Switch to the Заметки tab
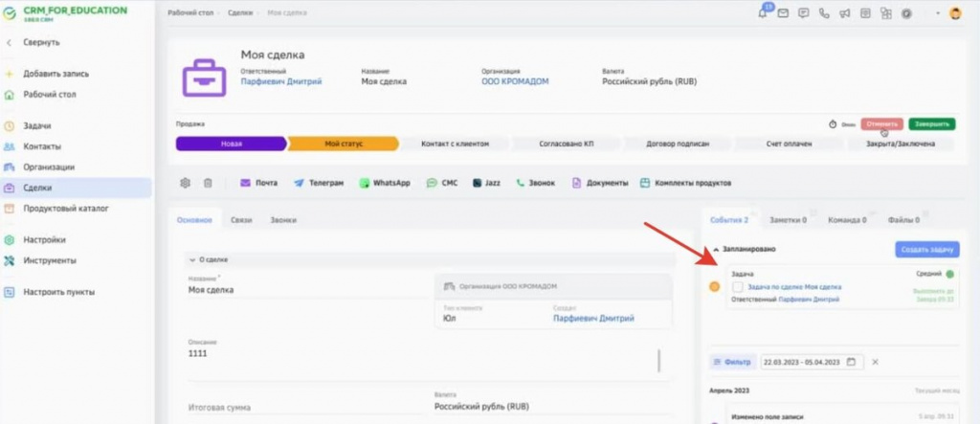Screen dimensions: 980x424 (789, 219)
